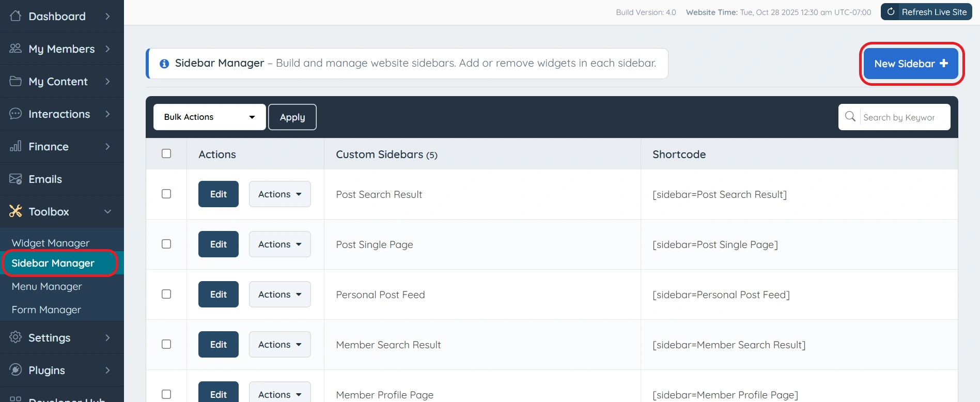Image resolution: width=980 pixels, height=402 pixels.
Task: Check the Member Profile Page row checkbox
Action: click(x=166, y=394)
